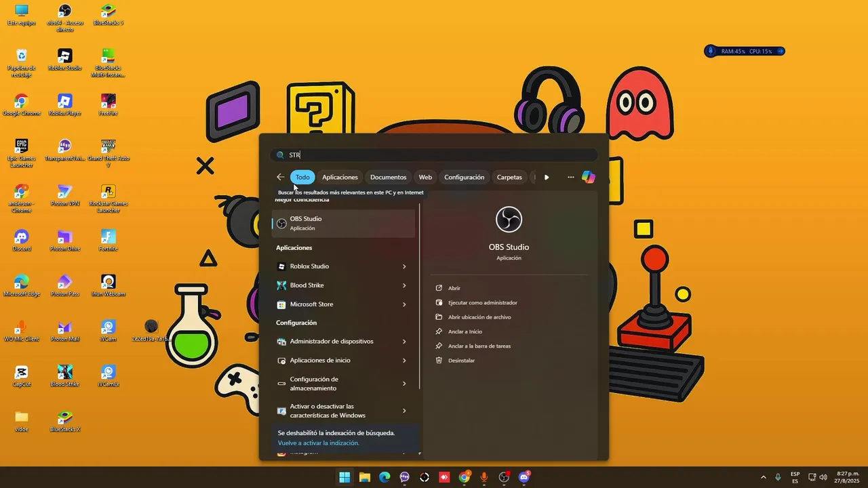Switch to Web filter tab
Viewport: 868px width, 488px height.
pyautogui.click(x=425, y=177)
